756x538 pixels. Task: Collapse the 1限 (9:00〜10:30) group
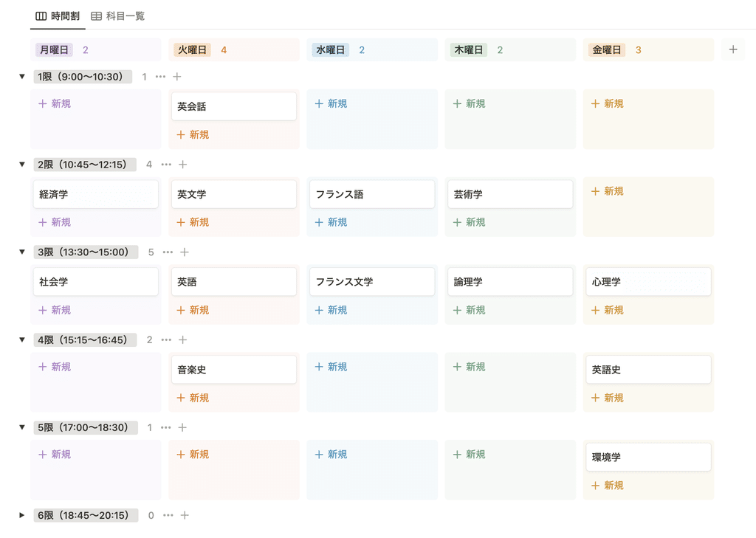coord(21,77)
